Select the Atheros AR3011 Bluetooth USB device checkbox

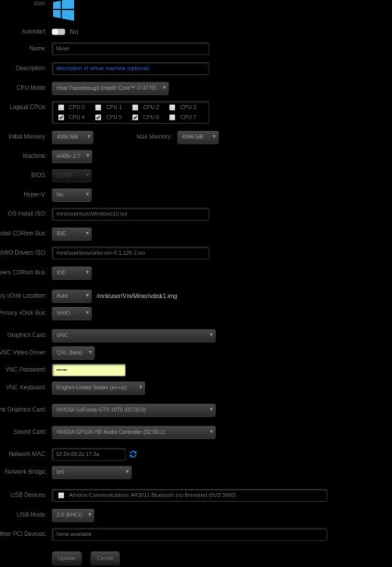[61, 495]
